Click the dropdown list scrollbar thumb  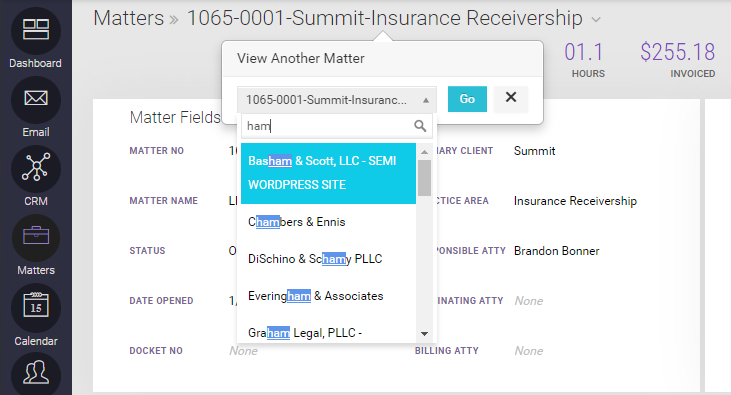(424, 178)
